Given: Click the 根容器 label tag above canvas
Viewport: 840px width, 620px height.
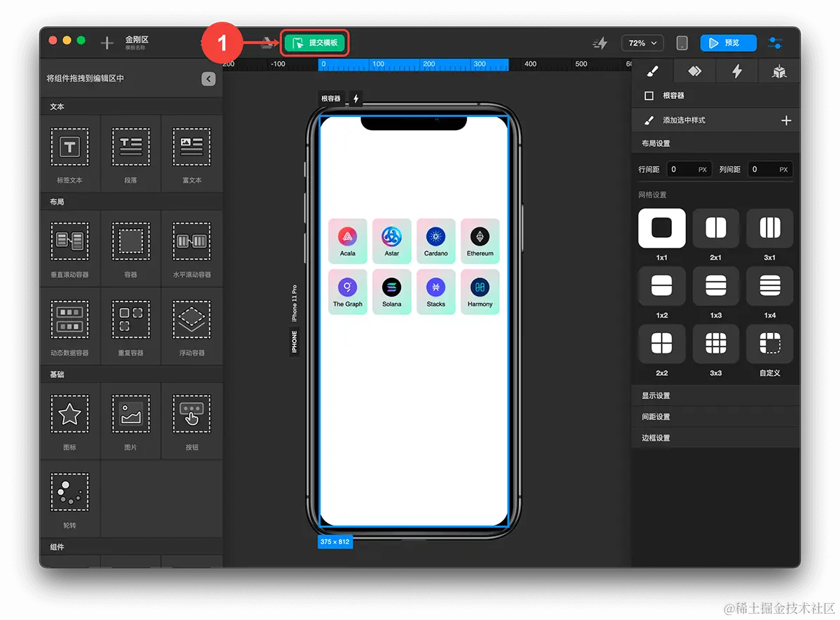Looking at the screenshot, I should point(331,99).
